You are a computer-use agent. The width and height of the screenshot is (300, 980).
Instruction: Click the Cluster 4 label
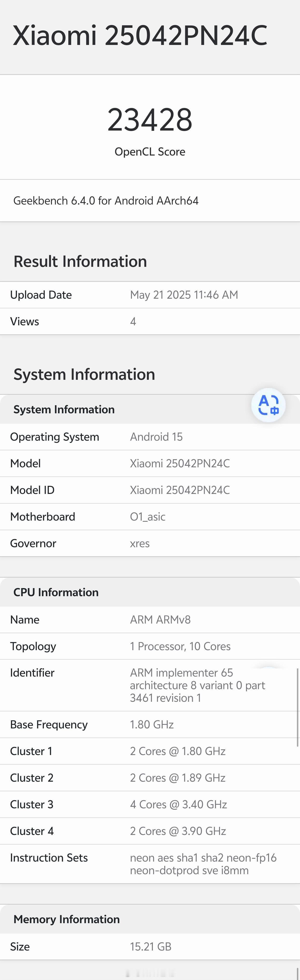(x=32, y=831)
